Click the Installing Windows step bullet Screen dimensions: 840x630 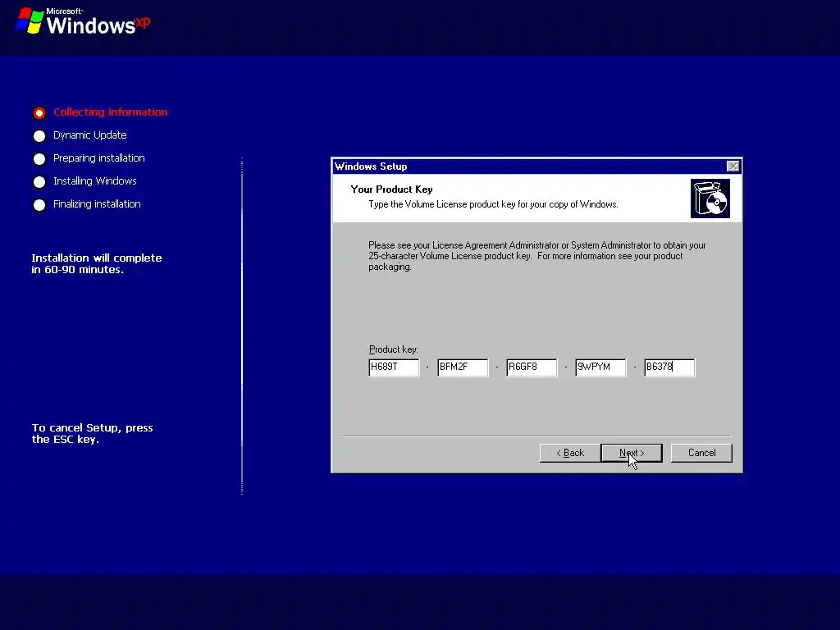39,182
